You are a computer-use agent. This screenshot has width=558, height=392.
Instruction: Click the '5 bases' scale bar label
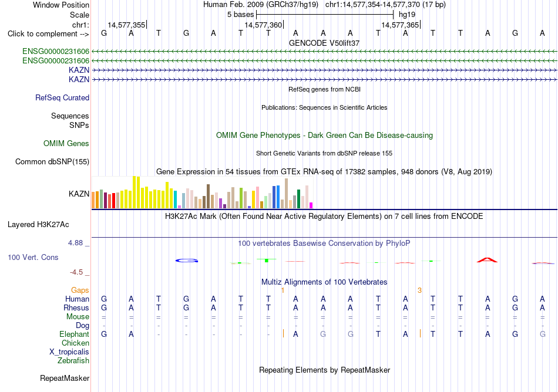point(241,15)
